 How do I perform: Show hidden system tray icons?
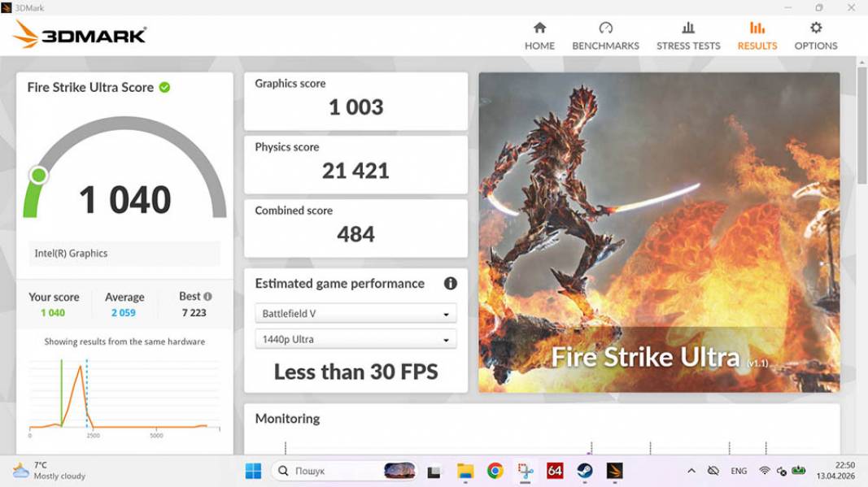click(x=691, y=471)
